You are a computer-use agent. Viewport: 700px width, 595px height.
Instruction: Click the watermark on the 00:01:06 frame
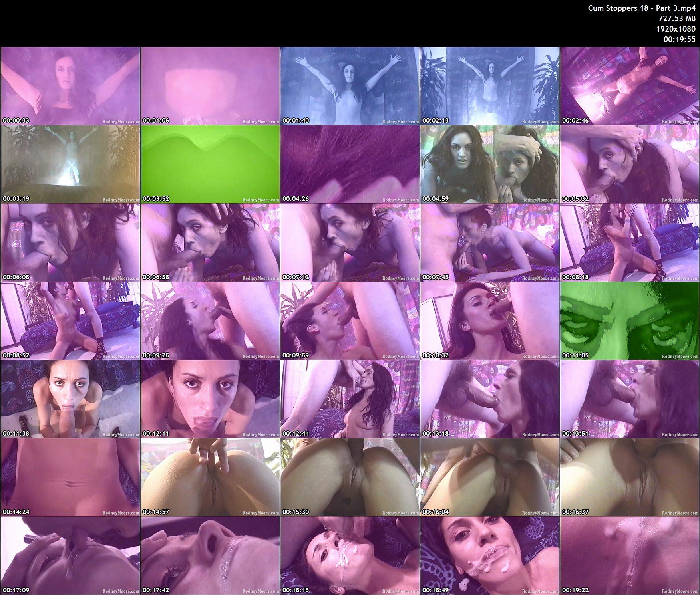tap(261, 122)
